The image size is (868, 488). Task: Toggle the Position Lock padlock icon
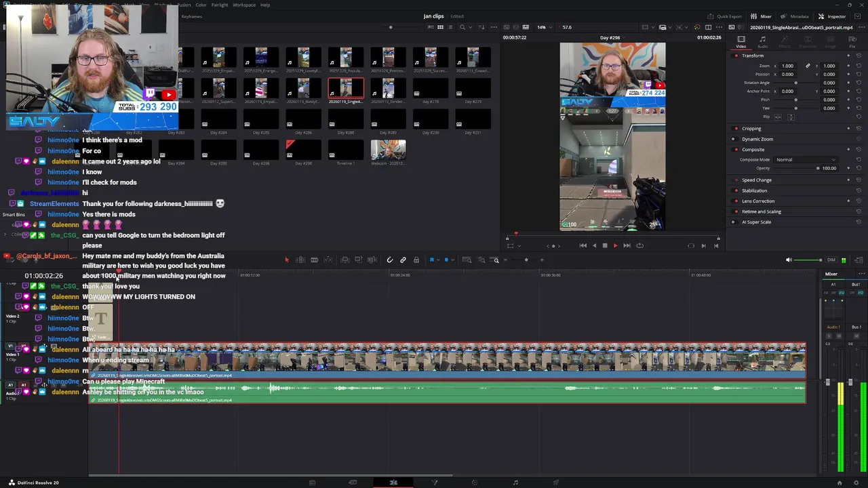click(x=416, y=260)
